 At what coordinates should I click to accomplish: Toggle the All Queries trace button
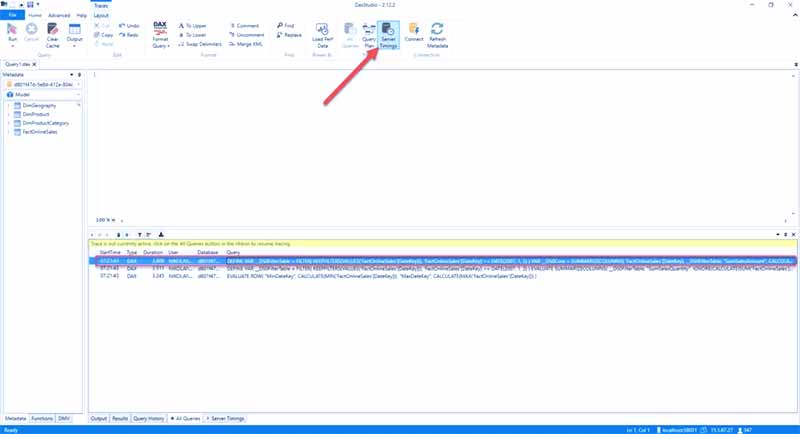(350, 35)
